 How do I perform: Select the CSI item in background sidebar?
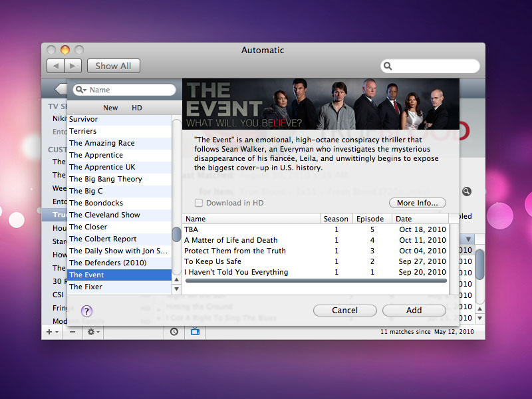(58, 295)
